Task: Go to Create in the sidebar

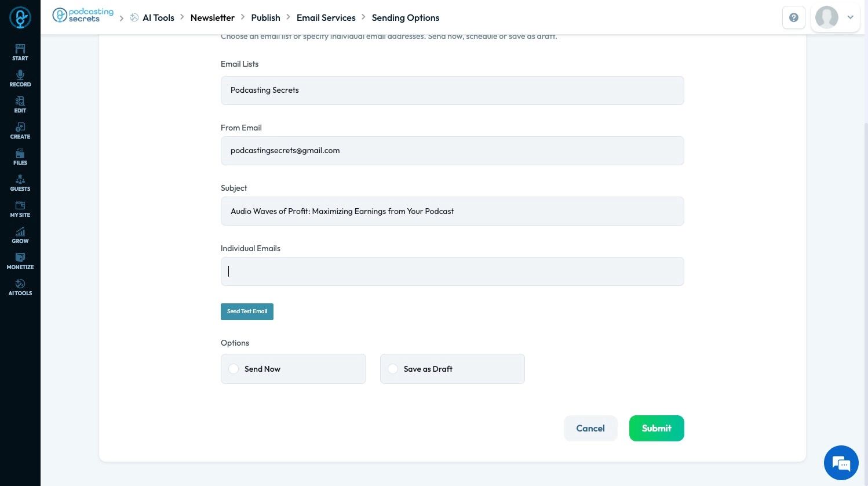Action: [20, 130]
